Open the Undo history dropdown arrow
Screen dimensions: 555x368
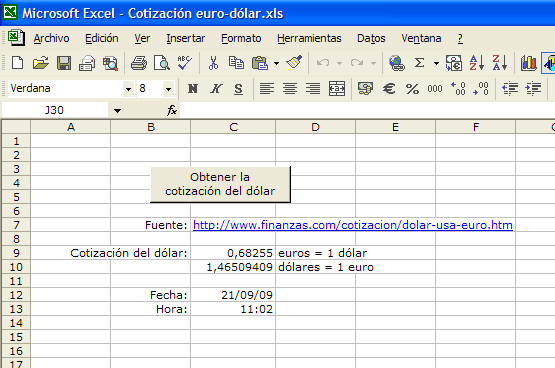[339, 63]
